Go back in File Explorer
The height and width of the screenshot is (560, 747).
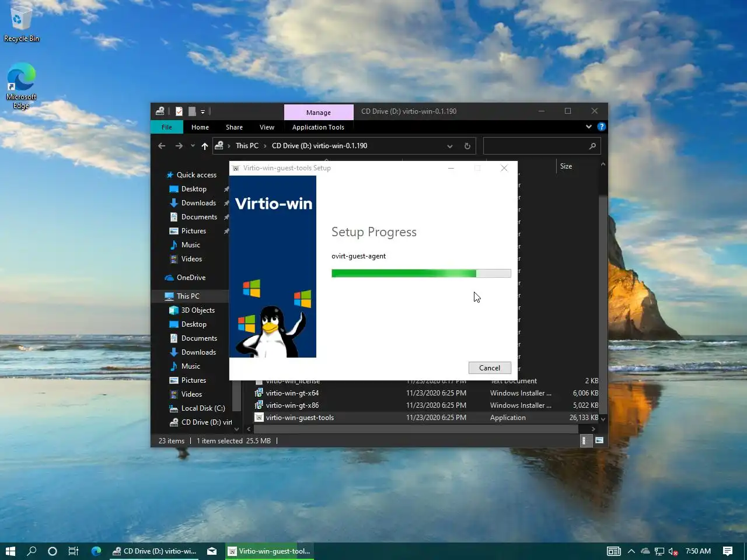(162, 146)
